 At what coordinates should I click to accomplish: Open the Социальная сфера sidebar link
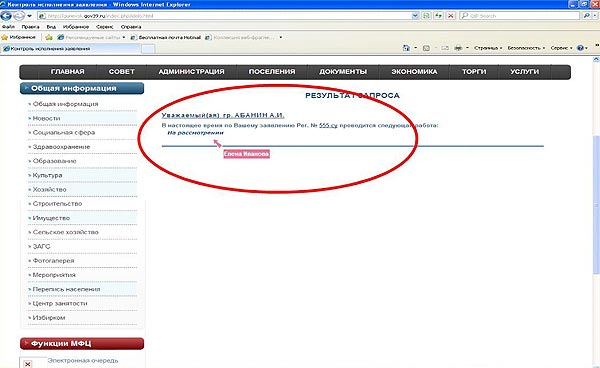(64, 133)
